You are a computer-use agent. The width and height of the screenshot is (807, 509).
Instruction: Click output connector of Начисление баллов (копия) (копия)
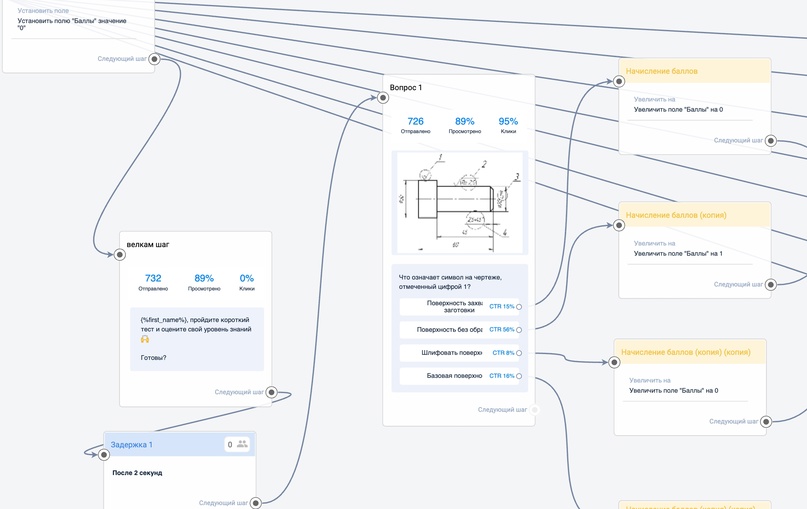(x=767, y=422)
